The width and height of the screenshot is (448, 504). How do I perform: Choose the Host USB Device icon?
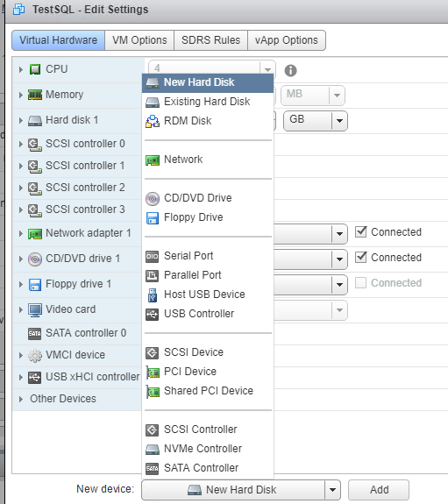coord(153,295)
